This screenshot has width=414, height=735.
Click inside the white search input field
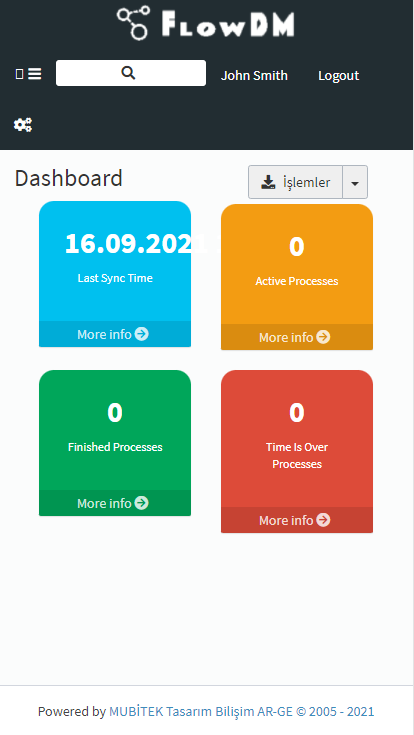(131, 73)
